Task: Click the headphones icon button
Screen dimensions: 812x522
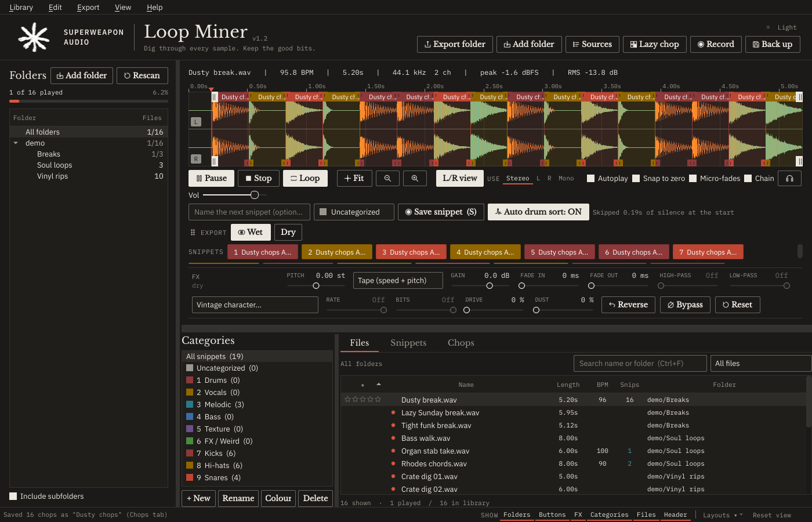Action: coord(789,179)
